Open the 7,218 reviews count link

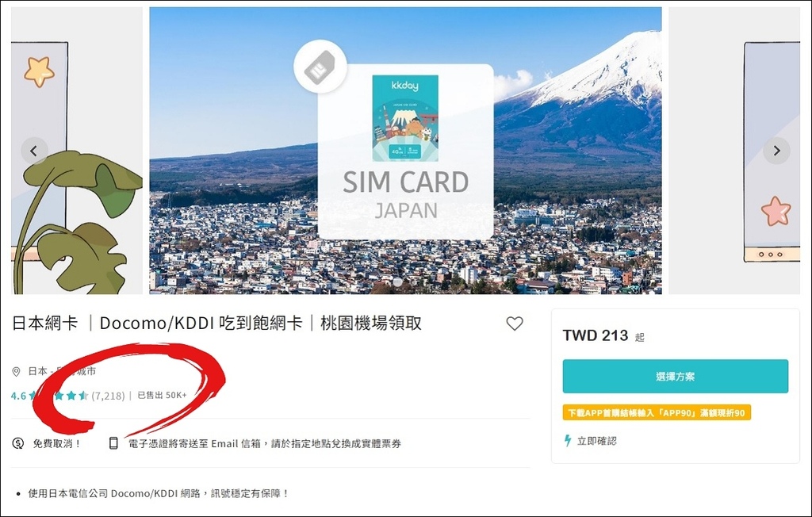click(108, 396)
